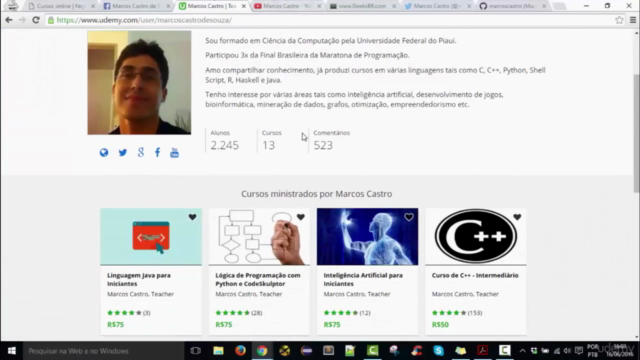Open File Explorer from the taskbar
The image size is (640, 360).
point(218,351)
